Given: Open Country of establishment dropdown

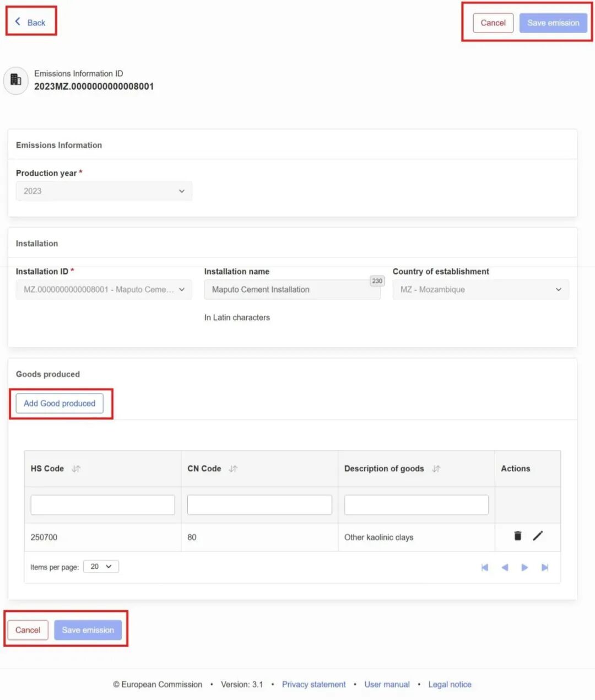Looking at the screenshot, I should [480, 289].
